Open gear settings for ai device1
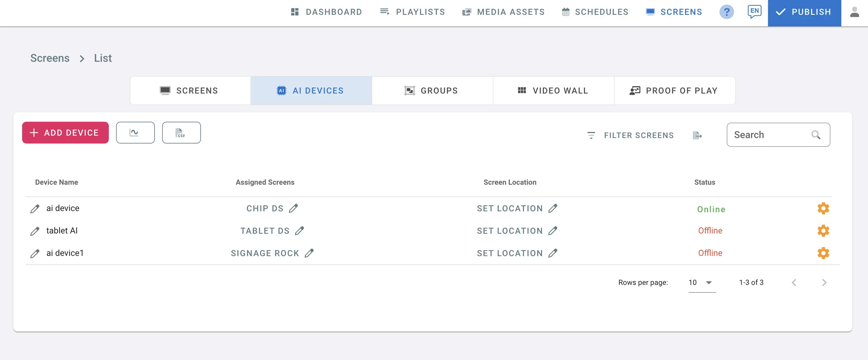 click(x=823, y=253)
